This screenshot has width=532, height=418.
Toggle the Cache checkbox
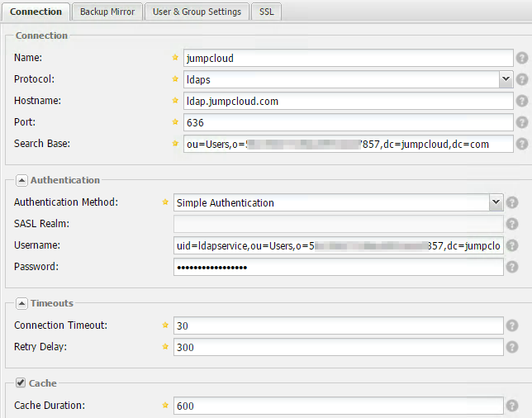[x=21, y=383]
